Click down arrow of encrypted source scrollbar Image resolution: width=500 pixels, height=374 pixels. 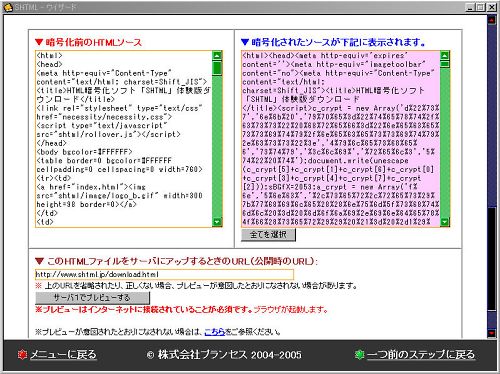(x=445, y=222)
